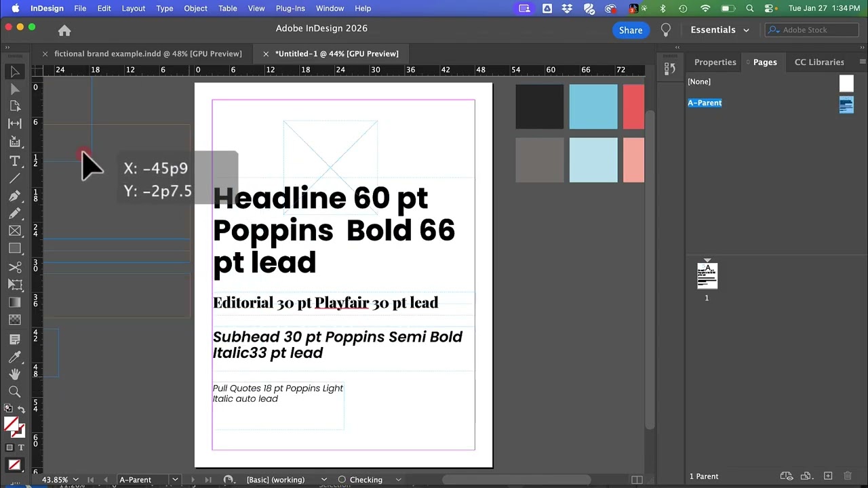This screenshot has height=488, width=868.
Task: Expand the preflight Checking menu
Action: pos(398,480)
